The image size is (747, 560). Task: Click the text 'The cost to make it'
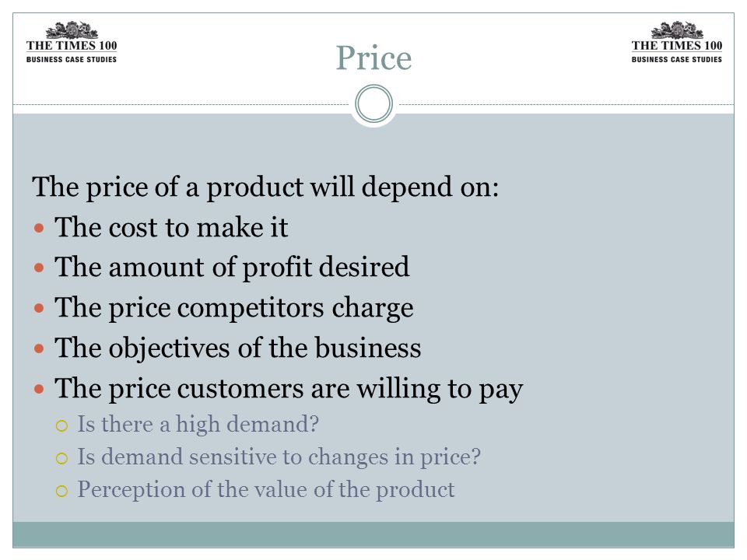click(171, 227)
